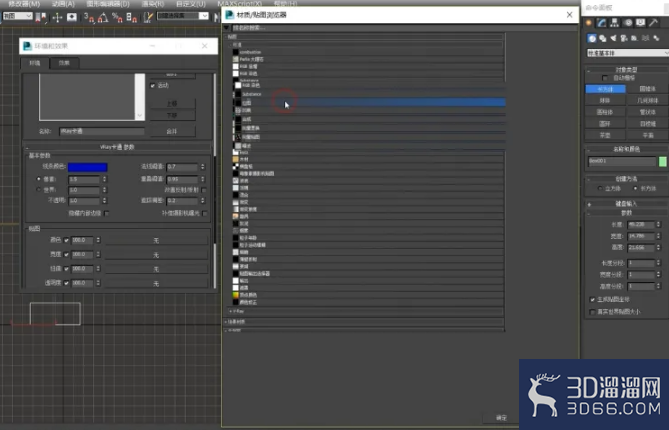
Task: Open Edit Named Selection Sets icon
Action: point(148,17)
